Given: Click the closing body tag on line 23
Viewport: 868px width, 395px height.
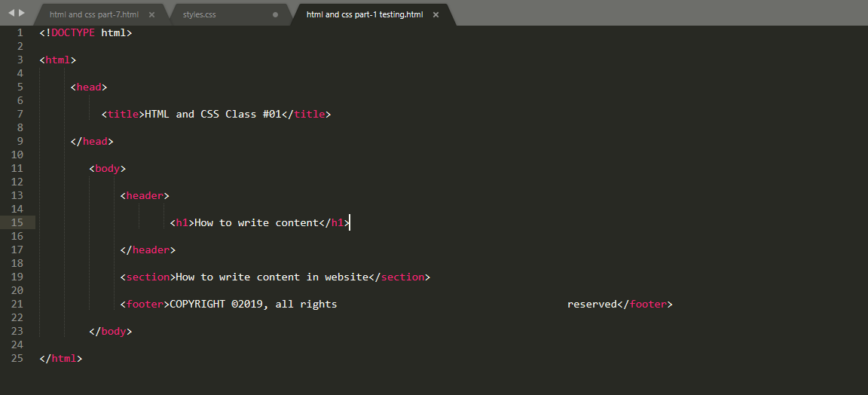Looking at the screenshot, I should tap(111, 331).
